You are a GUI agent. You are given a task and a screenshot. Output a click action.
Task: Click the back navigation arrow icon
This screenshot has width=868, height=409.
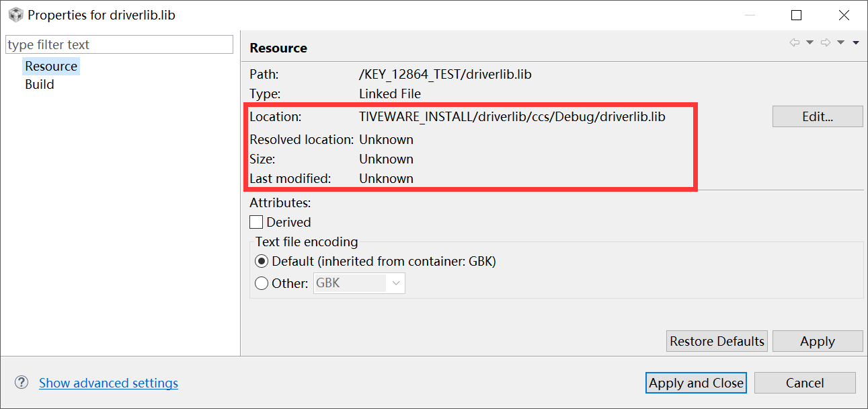point(794,42)
